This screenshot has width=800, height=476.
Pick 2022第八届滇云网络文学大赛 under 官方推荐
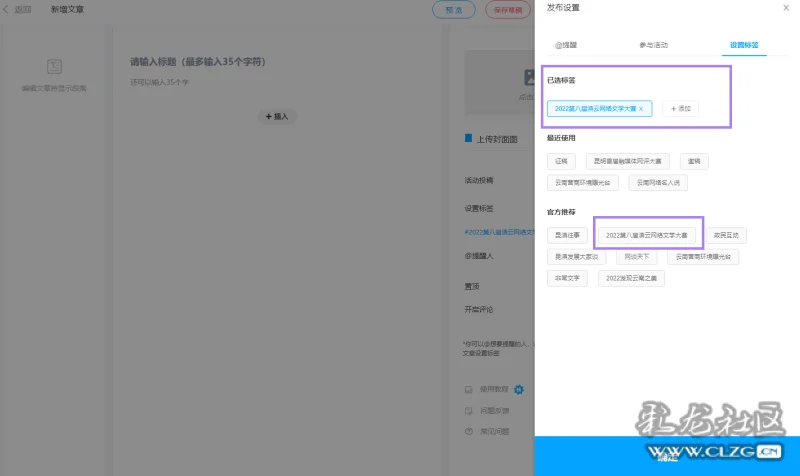point(647,235)
